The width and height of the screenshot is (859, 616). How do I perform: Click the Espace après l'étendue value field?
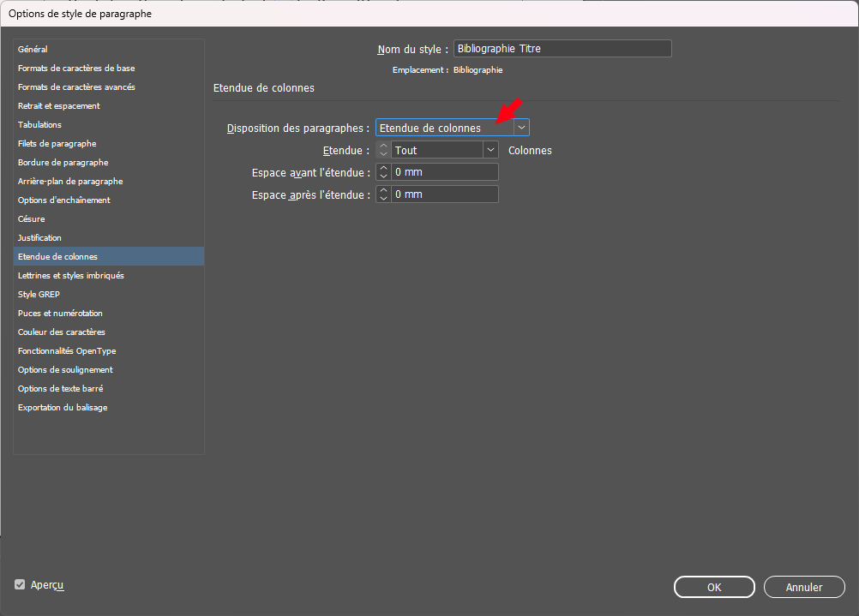click(444, 194)
